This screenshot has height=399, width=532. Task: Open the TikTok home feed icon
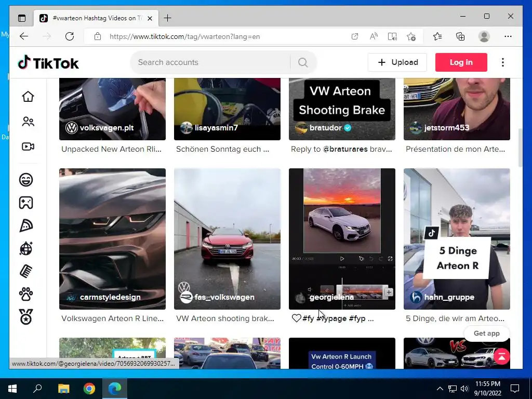(28, 97)
